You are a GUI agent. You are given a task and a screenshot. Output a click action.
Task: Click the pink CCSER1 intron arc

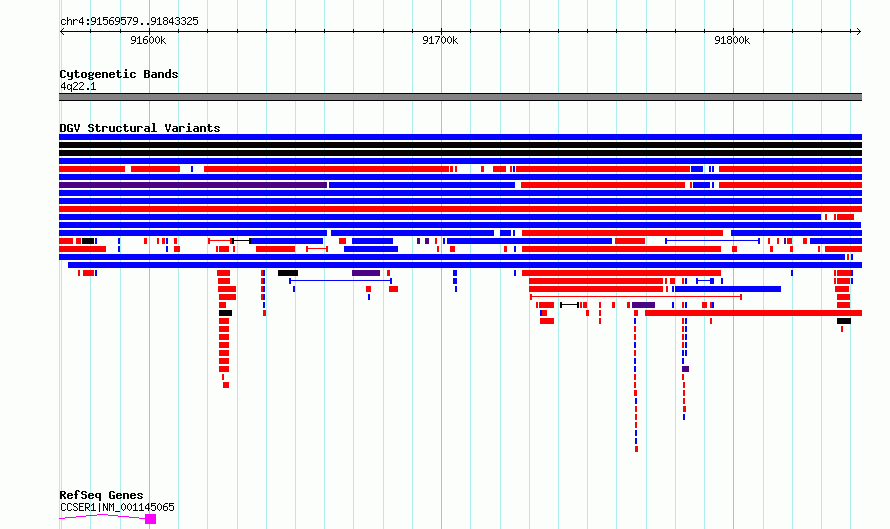tap(102, 516)
